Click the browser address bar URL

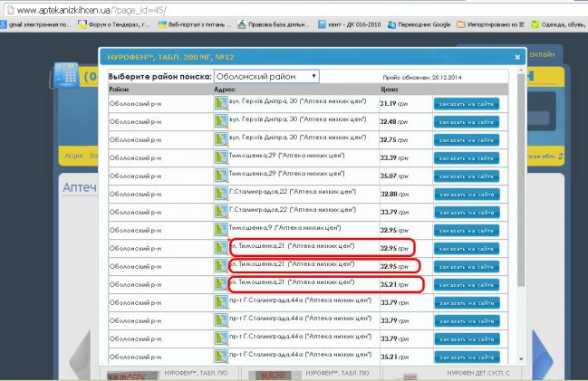[92, 10]
